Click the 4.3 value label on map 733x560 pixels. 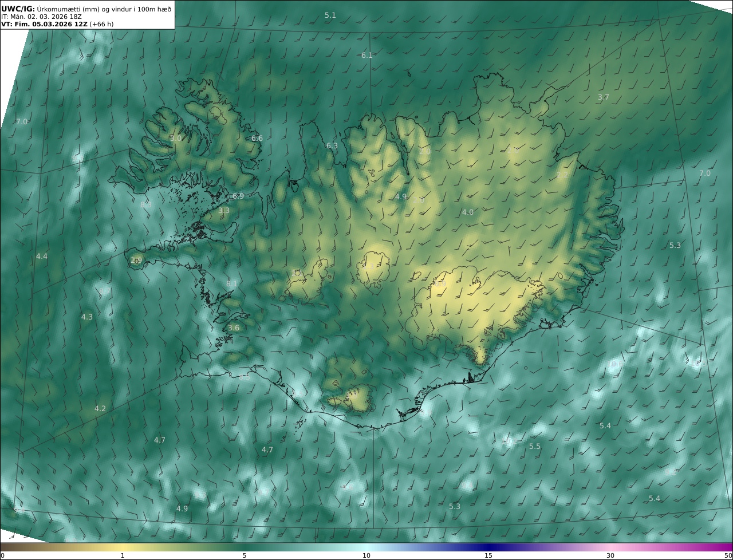pyautogui.click(x=86, y=317)
